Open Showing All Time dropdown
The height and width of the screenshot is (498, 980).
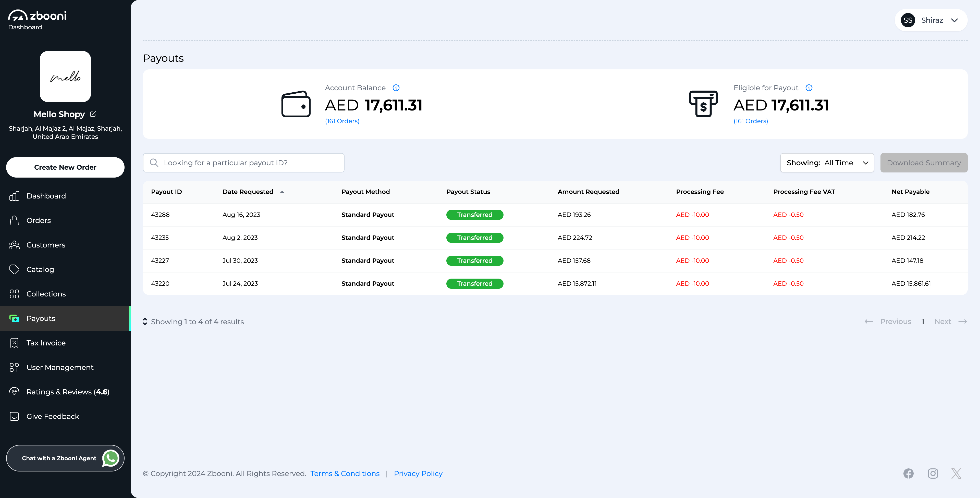827,163
